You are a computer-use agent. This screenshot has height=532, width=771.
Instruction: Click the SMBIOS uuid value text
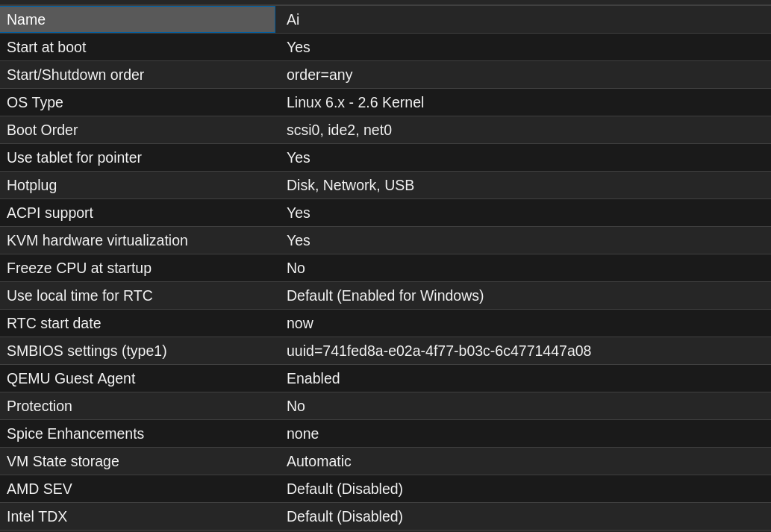[439, 351]
